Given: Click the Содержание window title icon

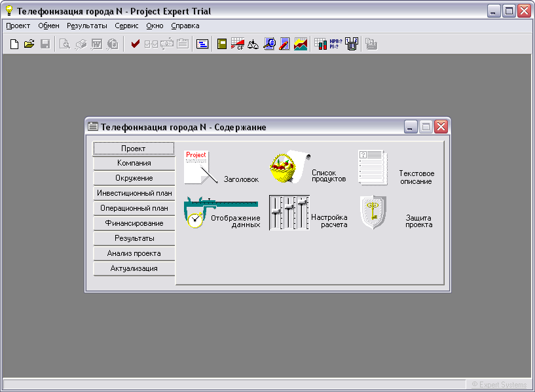Looking at the screenshot, I should (x=93, y=126).
